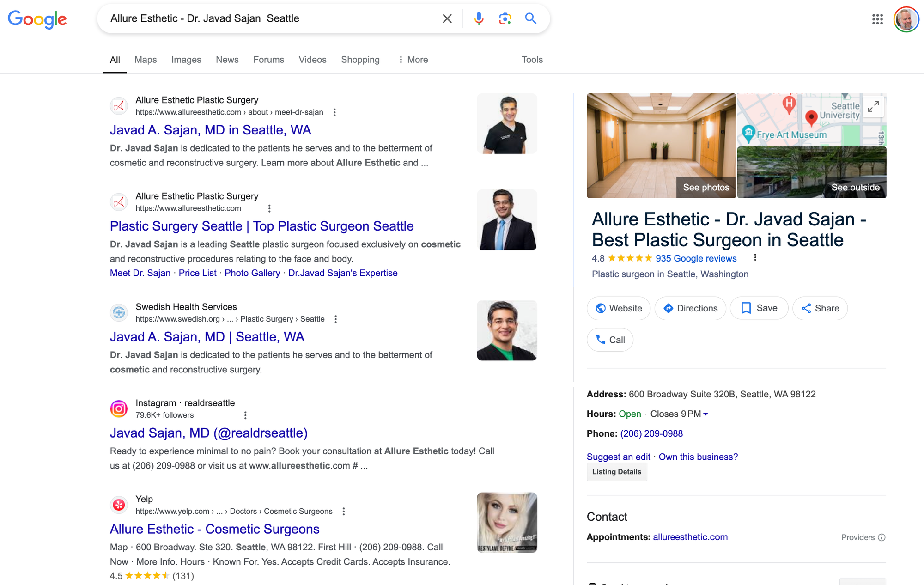Click the Providers info icon
The image size is (924, 585).
pos(881,537)
